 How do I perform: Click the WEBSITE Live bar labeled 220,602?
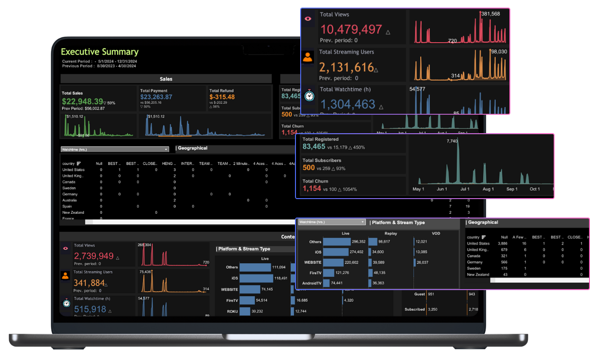pyautogui.click(x=333, y=263)
